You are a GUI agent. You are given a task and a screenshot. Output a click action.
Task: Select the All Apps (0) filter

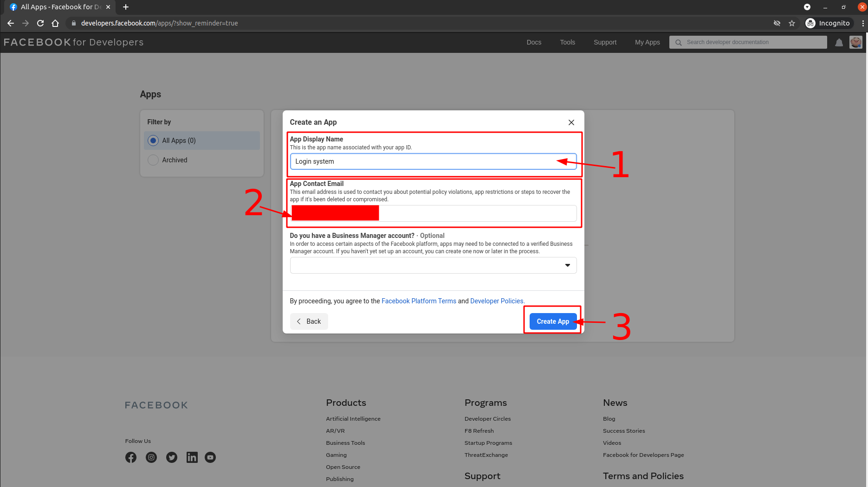tap(153, 141)
